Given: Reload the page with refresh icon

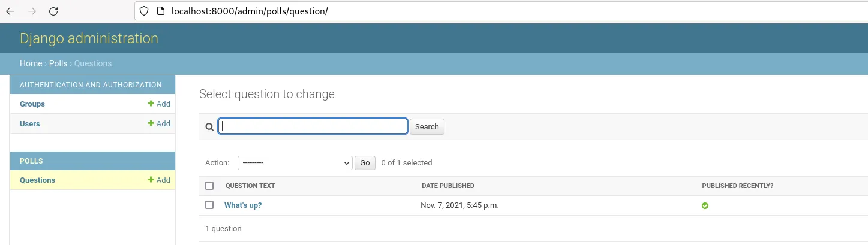Looking at the screenshot, I should (x=53, y=11).
